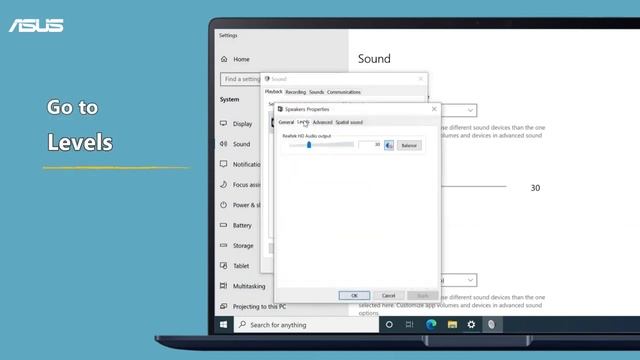640x360 pixels.
Task: Click the Focus assist moon icon
Action: pyautogui.click(x=223, y=184)
